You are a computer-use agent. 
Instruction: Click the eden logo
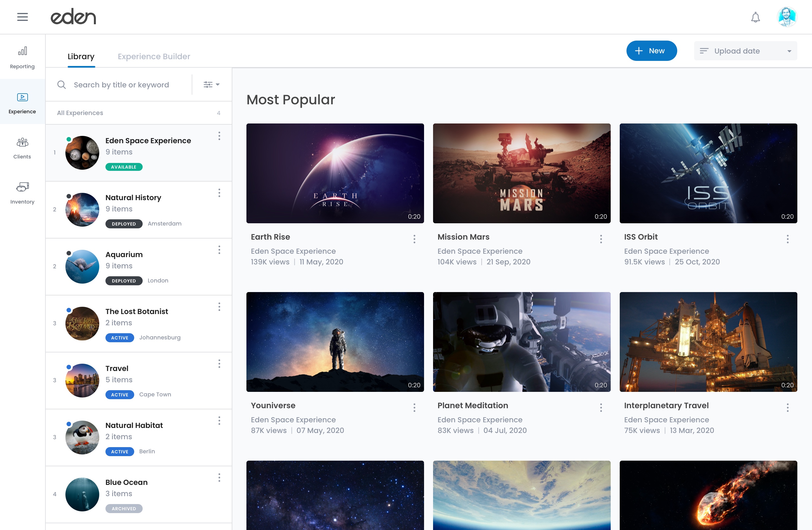pos(73,16)
